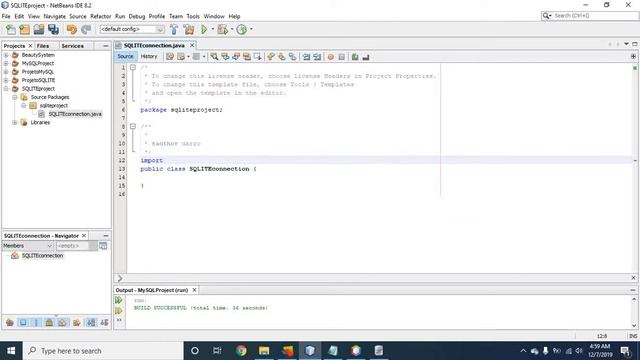Expand the ProjetoMySQL project node
The image size is (640, 360).
[6, 71]
